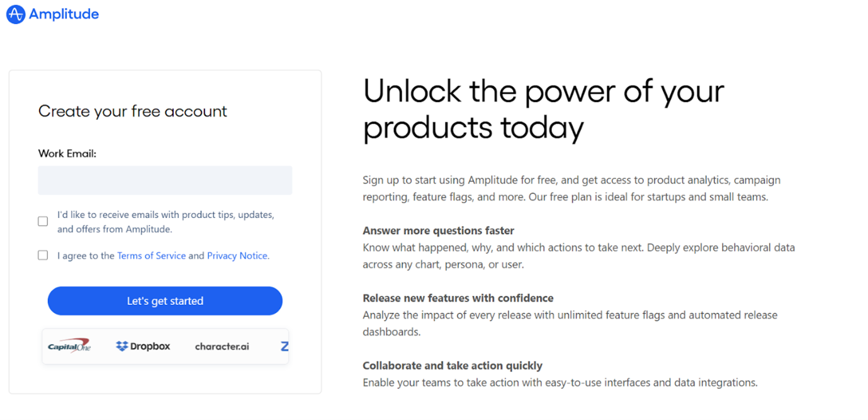
Task: Click the character.ai logo
Action: pos(222,346)
